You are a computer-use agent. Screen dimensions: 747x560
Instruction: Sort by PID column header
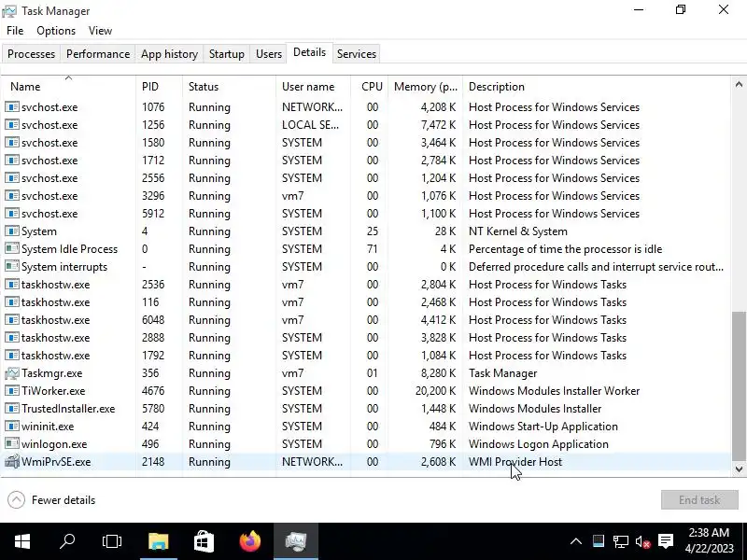[159, 87]
